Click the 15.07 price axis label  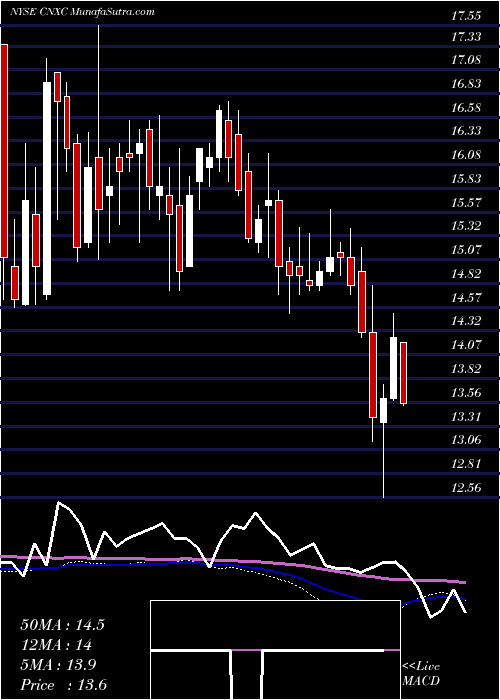pos(466,250)
